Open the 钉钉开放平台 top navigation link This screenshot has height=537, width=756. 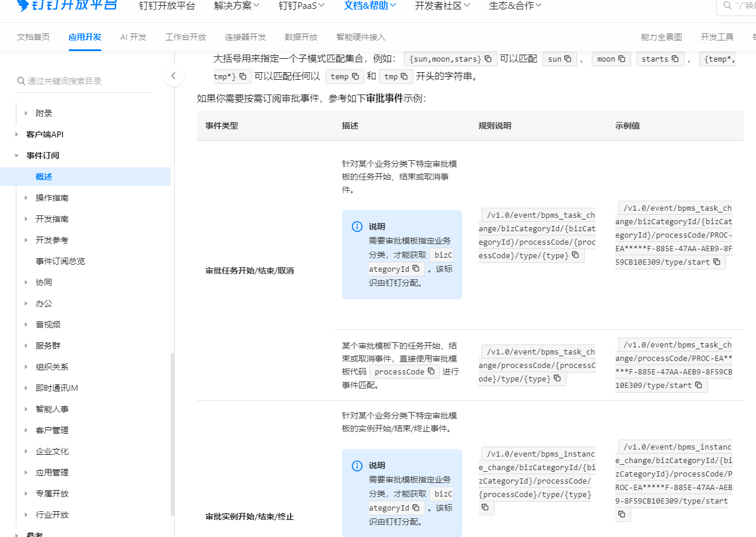tap(167, 6)
